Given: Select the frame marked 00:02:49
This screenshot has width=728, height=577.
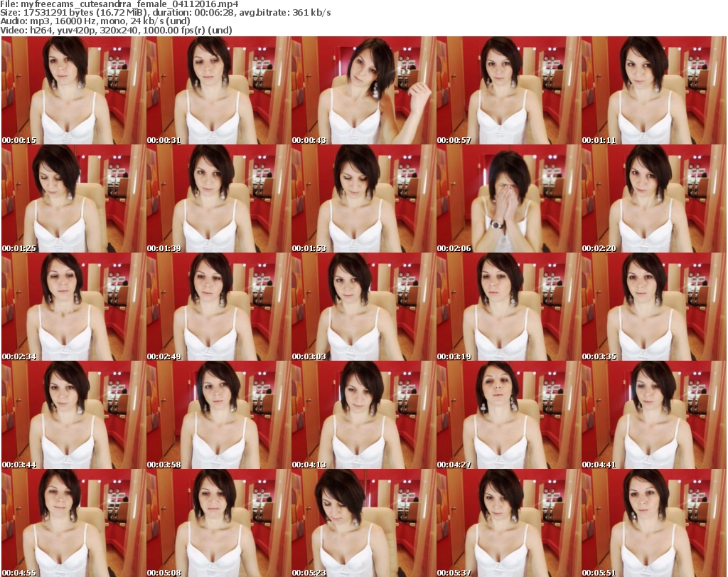Looking at the screenshot, I should tap(219, 307).
